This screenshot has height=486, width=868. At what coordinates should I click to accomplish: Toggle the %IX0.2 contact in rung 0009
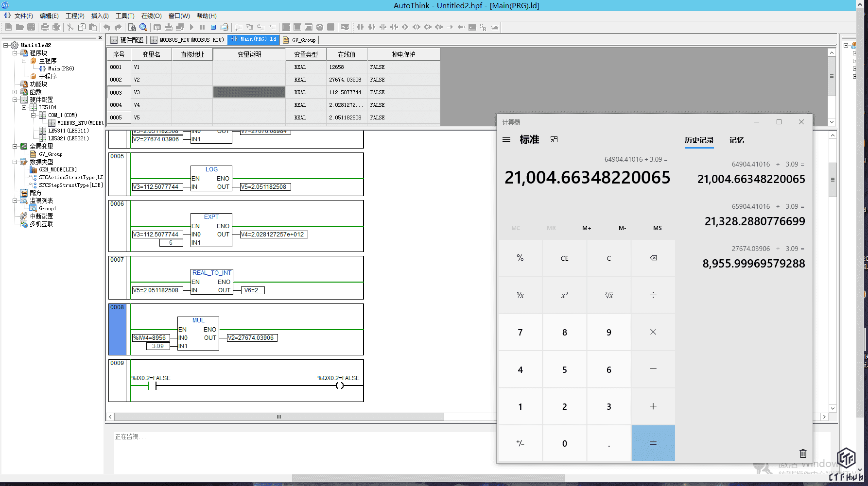[152, 385]
